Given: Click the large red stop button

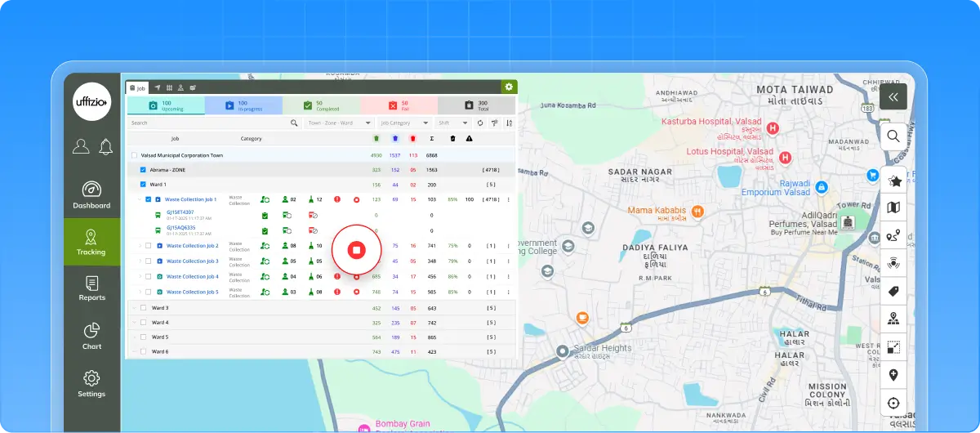Looking at the screenshot, I should [356, 249].
